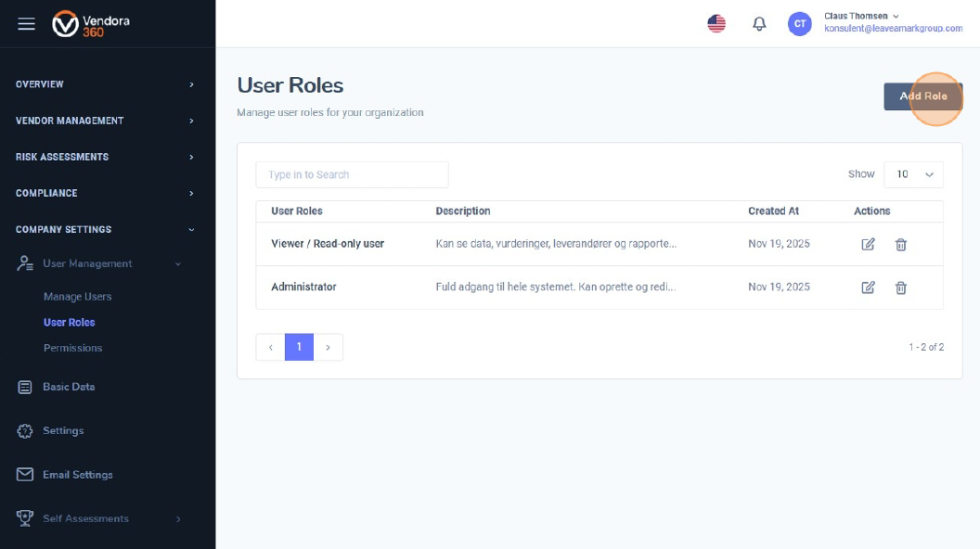Expand the Vendor Management section
980x549 pixels.
(108, 121)
